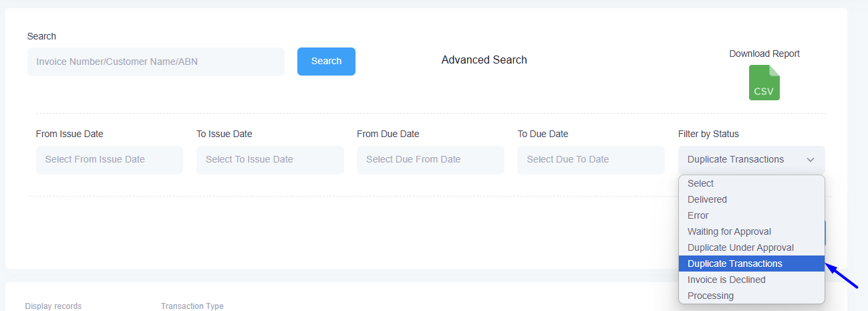868x311 pixels.
Task: Open Advanced Search
Action: 484,60
